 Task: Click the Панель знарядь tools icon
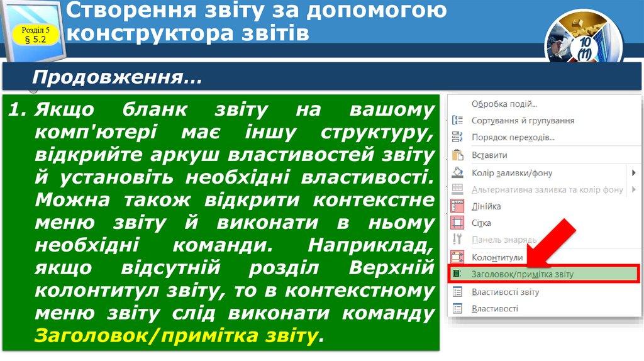coord(458,240)
